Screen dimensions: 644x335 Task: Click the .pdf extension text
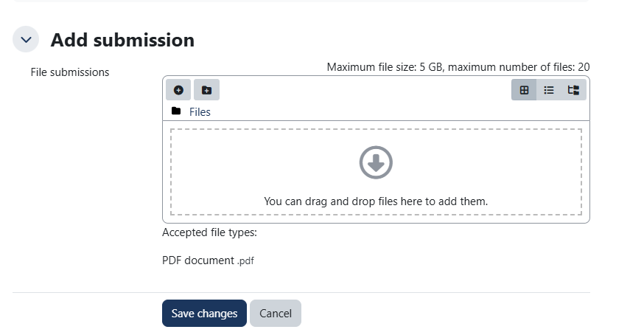tap(245, 261)
